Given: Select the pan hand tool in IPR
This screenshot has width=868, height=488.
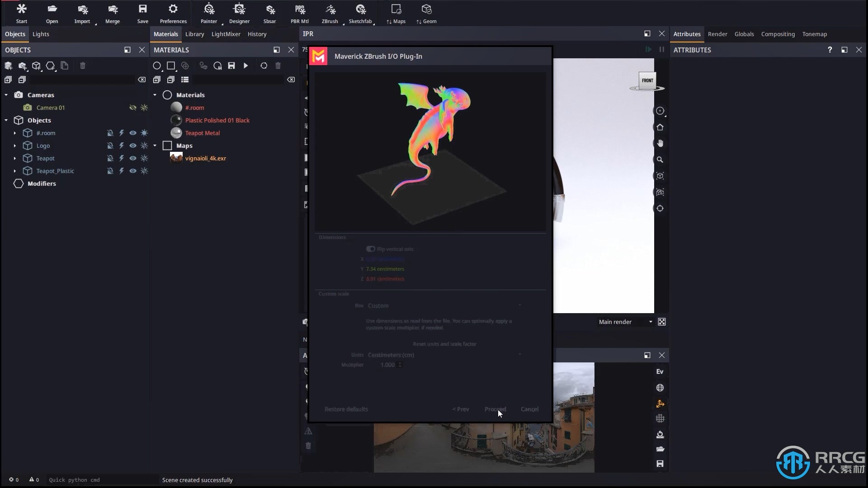Looking at the screenshot, I should click(x=660, y=143).
